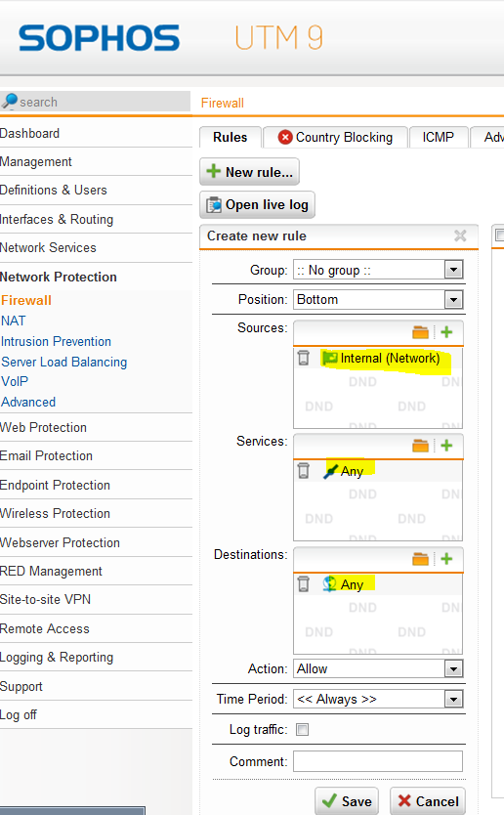Open the Server Load Balancing page
The width and height of the screenshot is (504, 815).
tap(64, 362)
